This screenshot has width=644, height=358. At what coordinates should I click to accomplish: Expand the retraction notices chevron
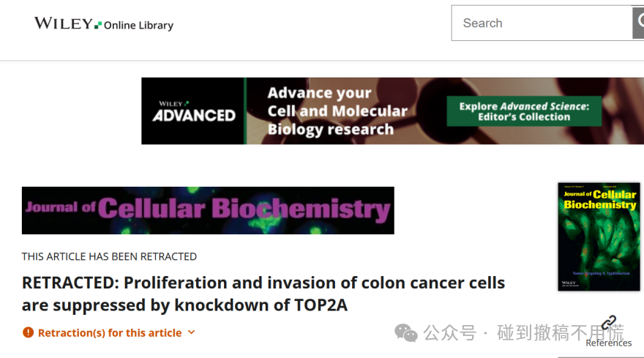click(x=192, y=332)
